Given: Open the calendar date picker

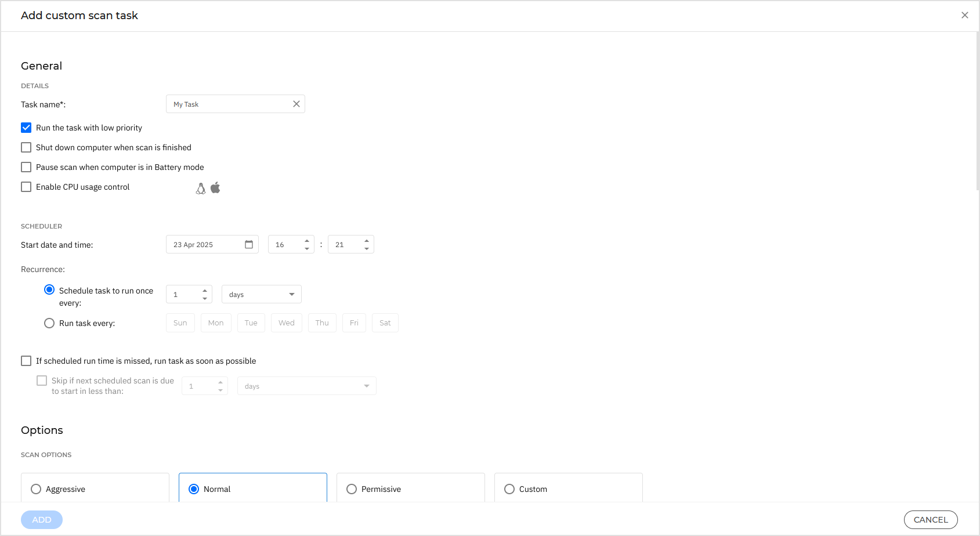Looking at the screenshot, I should (x=249, y=244).
